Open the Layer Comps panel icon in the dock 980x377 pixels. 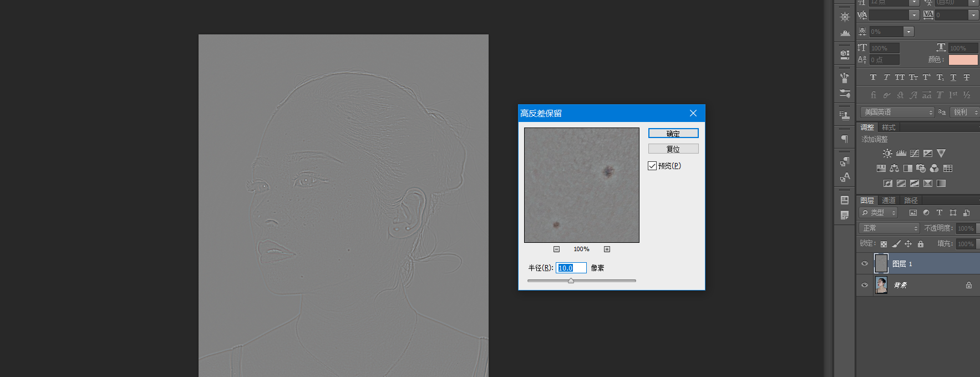pos(845,200)
